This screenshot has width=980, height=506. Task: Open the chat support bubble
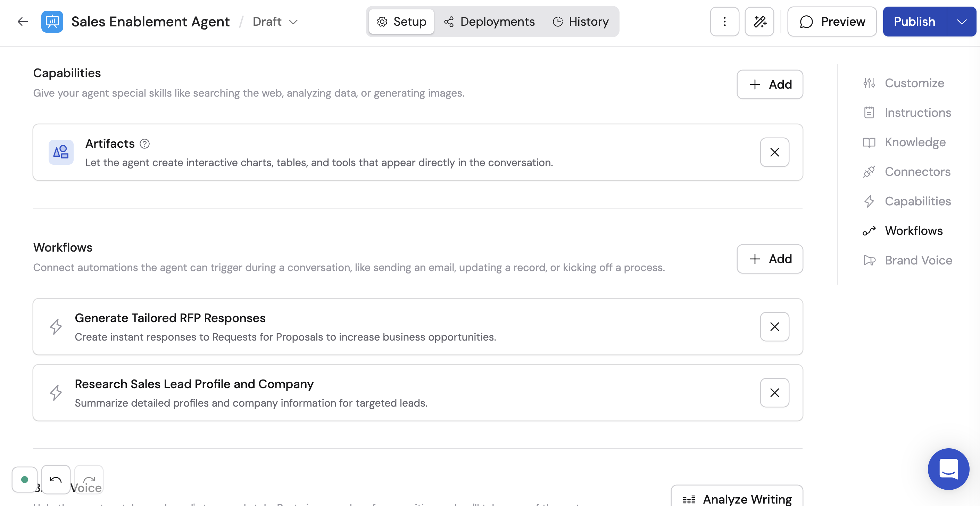click(x=948, y=469)
